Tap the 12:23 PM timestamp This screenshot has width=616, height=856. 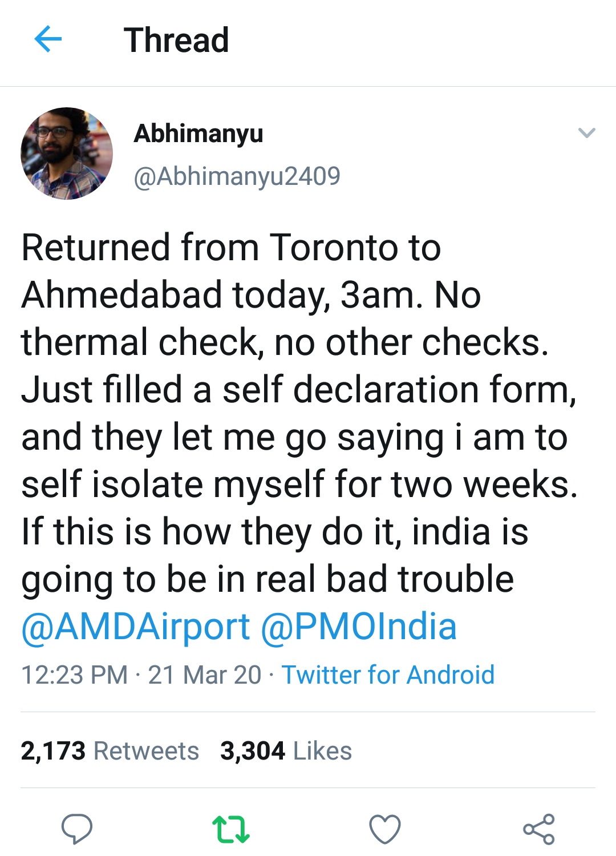point(74,675)
